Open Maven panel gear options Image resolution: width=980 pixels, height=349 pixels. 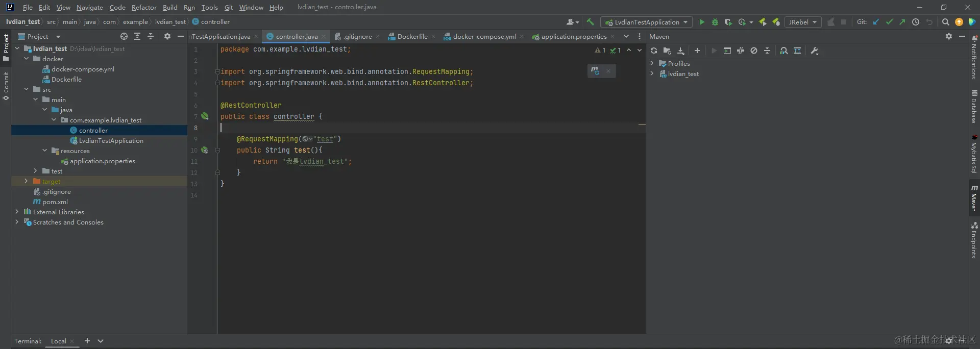pyautogui.click(x=949, y=36)
